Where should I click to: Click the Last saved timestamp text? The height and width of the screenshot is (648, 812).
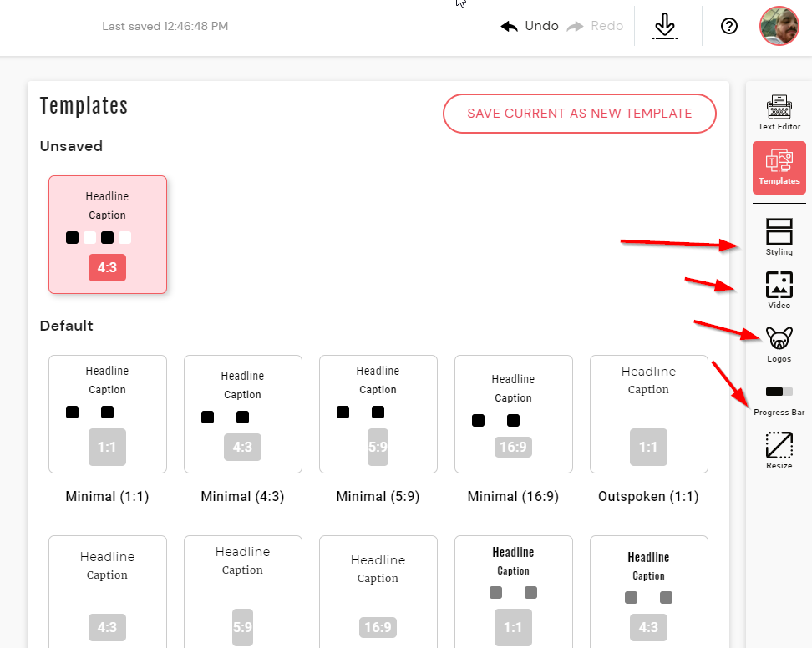[x=165, y=26]
